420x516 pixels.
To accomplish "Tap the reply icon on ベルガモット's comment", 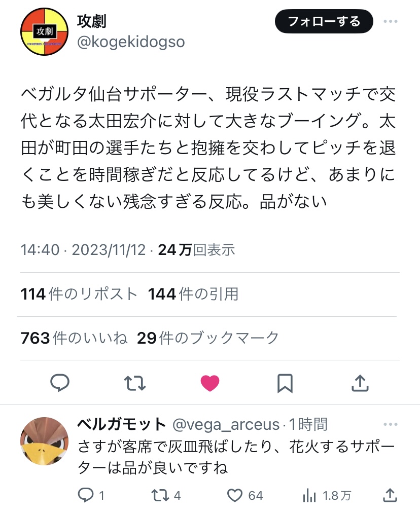I will pyautogui.click(x=86, y=495).
